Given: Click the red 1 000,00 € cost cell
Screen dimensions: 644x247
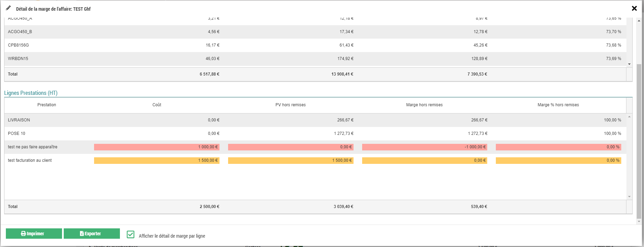Looking at the screenshot, I should pos(157,147).
